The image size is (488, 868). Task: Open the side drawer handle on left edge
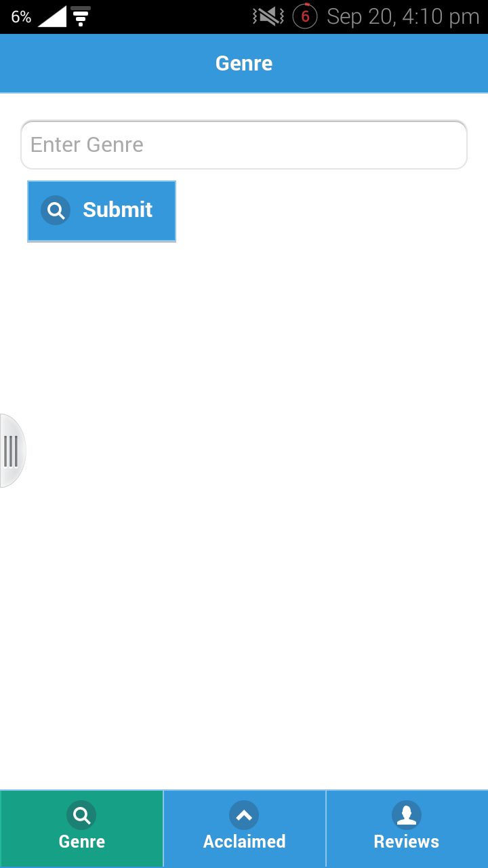coord(12,451)
